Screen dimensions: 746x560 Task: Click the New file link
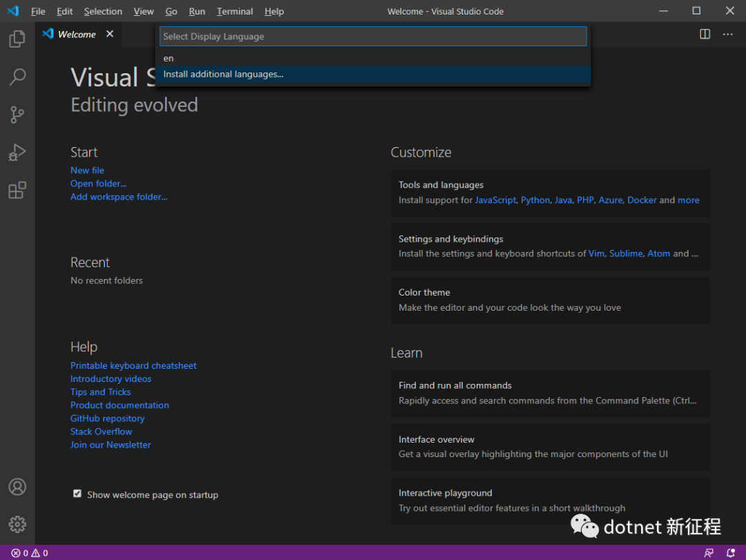point(87,171)
